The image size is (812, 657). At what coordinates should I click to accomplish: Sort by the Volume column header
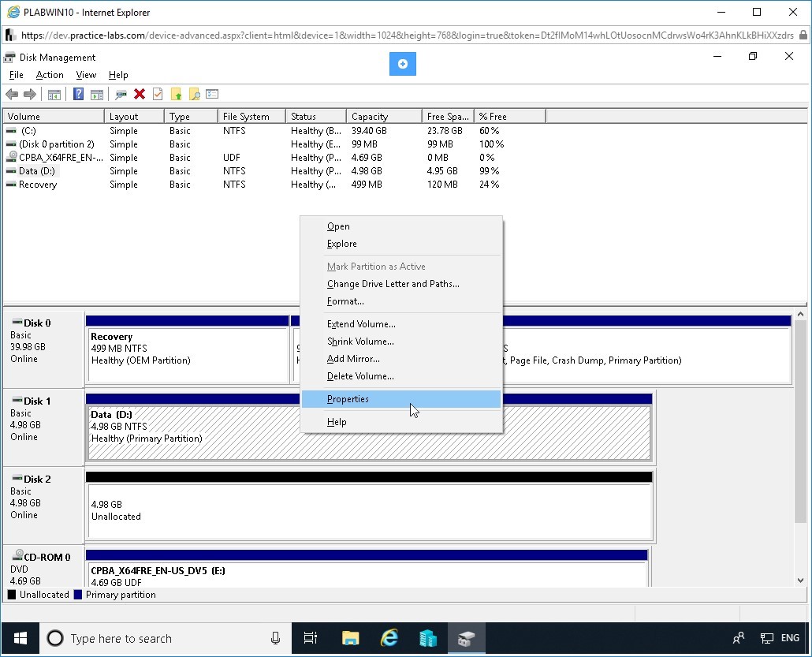click(54, 117)
